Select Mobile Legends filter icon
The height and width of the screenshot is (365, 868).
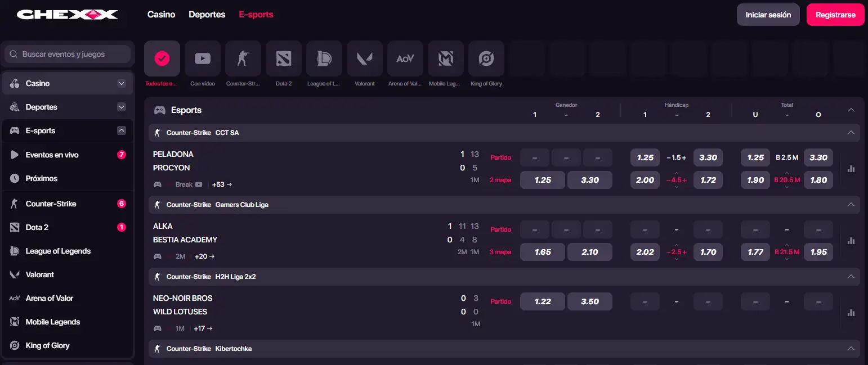[446, 58]
